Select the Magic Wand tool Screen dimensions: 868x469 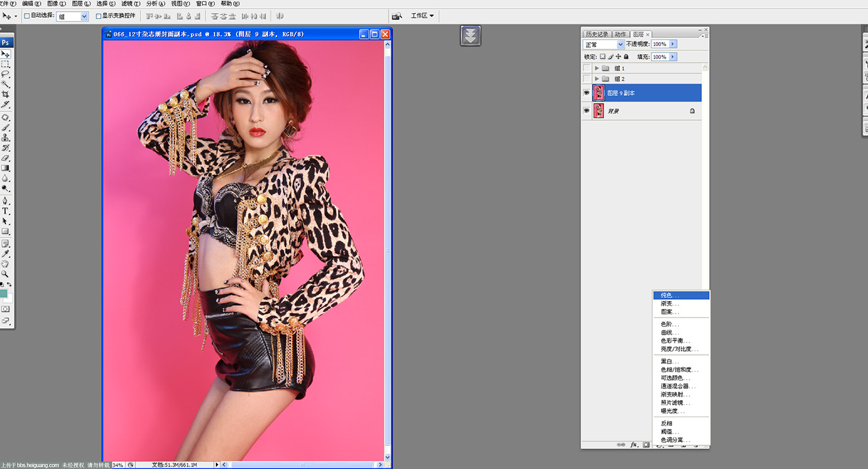tap(5, 84)
